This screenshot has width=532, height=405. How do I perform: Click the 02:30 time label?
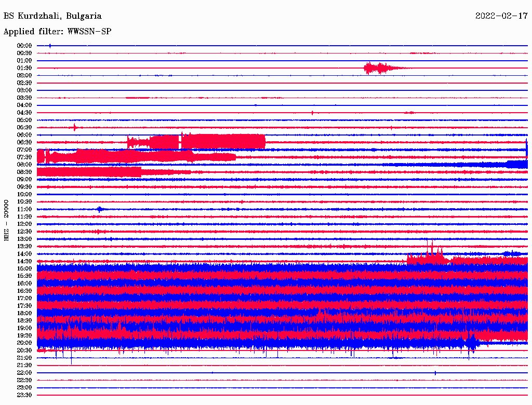point(24,83)
